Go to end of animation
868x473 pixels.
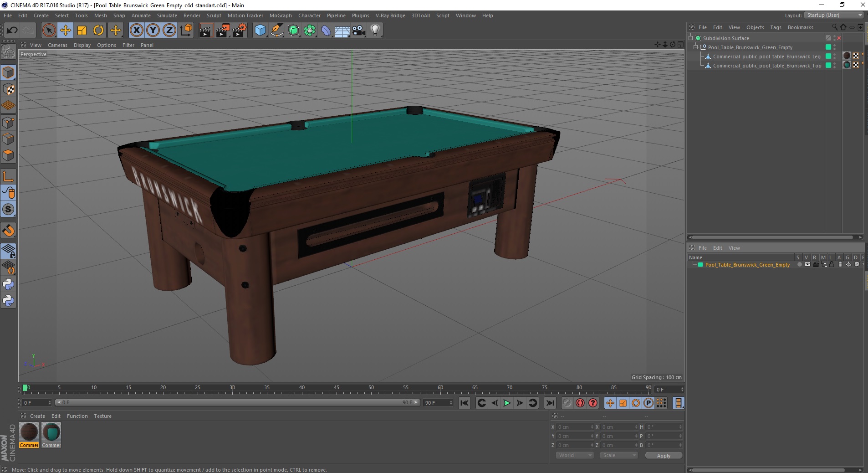(x=550, y=403)
